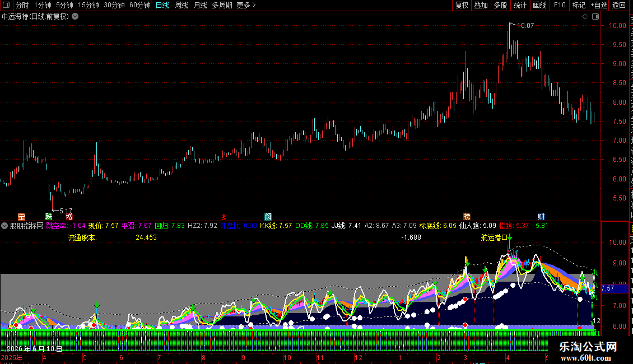Click the diamond icon above the chart
The width and height of the screenshot is (633, 364).
(x=585, y=17)
